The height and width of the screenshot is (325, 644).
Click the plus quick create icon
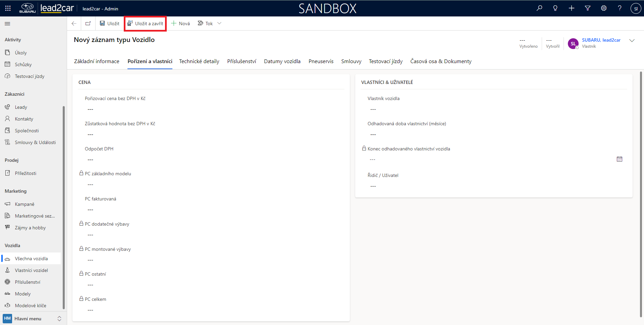coord(572,8)
